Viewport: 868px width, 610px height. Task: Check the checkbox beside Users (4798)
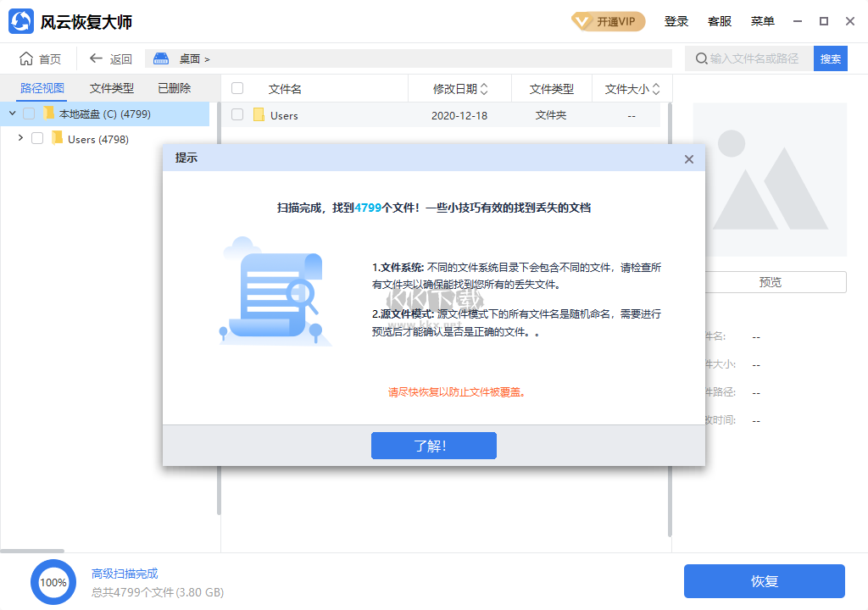coord(37,139)
